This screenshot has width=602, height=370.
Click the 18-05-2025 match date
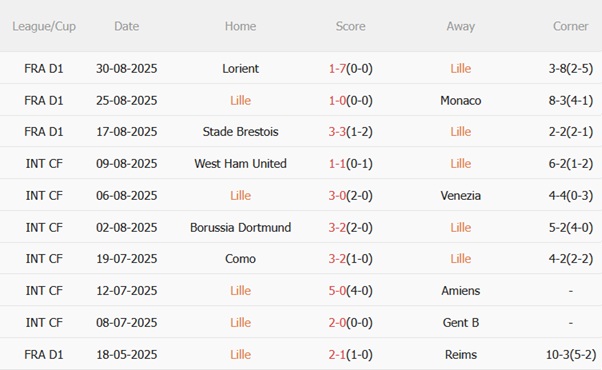coord(126,354)
